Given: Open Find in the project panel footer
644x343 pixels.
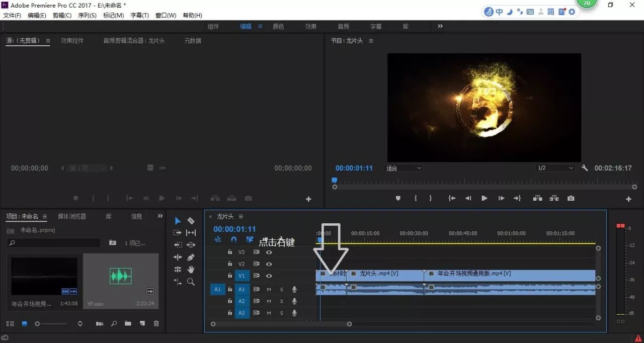Looking at the screenshot, I should tap(114, 324).
